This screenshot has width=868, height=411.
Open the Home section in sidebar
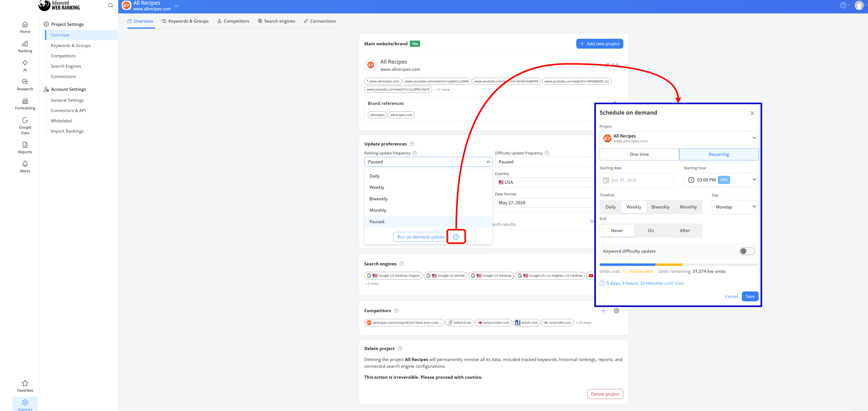point(25,28)
